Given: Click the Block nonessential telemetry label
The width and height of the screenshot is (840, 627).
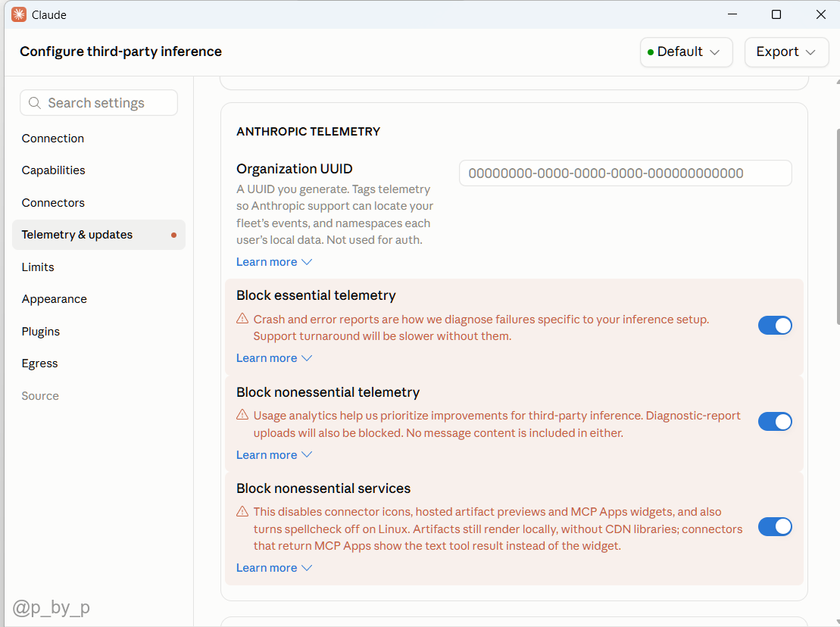Looking at the screenshot, I should tap(328, 392).
